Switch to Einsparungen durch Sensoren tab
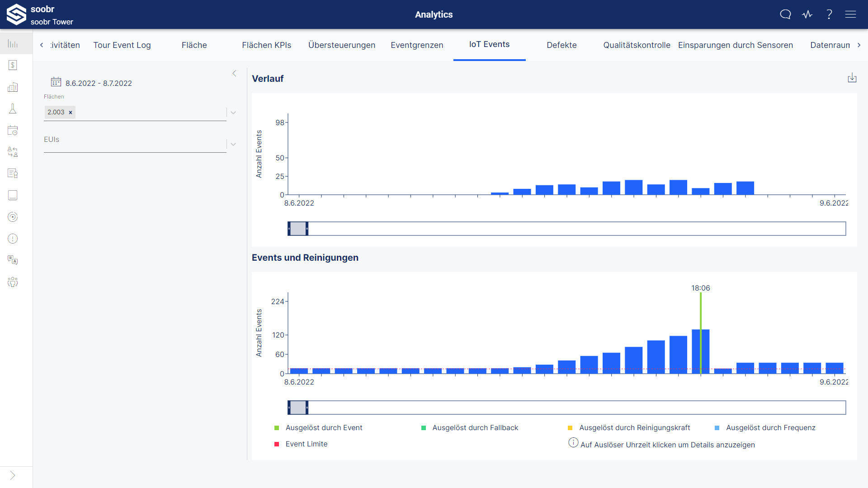Image resolution: width=868 pixels, height=488 pixels. point(736,45)
